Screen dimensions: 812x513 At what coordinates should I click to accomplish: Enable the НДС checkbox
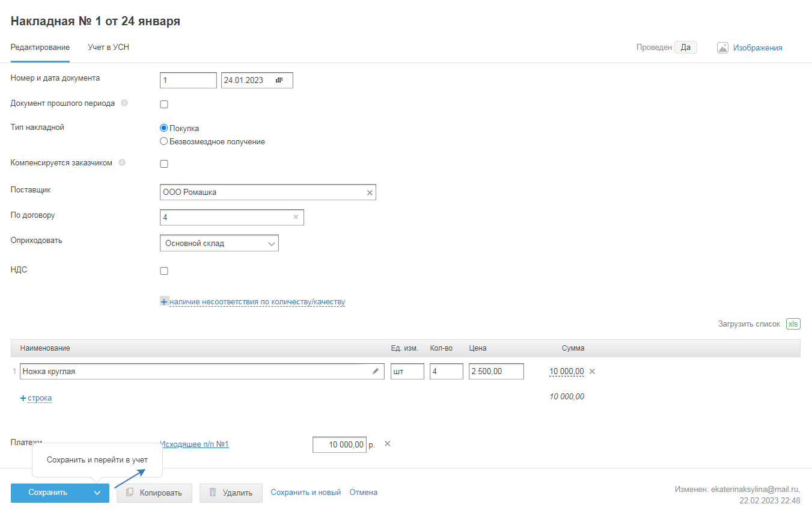[x=164, y=271]
